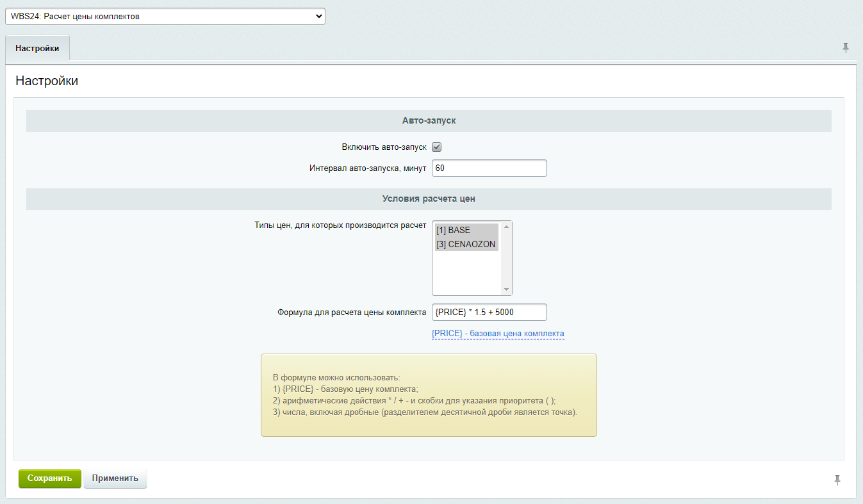This screenshot has width=863, height=504.
Task: Click the yellow formula hint box
Action: (x=429, y=394)
